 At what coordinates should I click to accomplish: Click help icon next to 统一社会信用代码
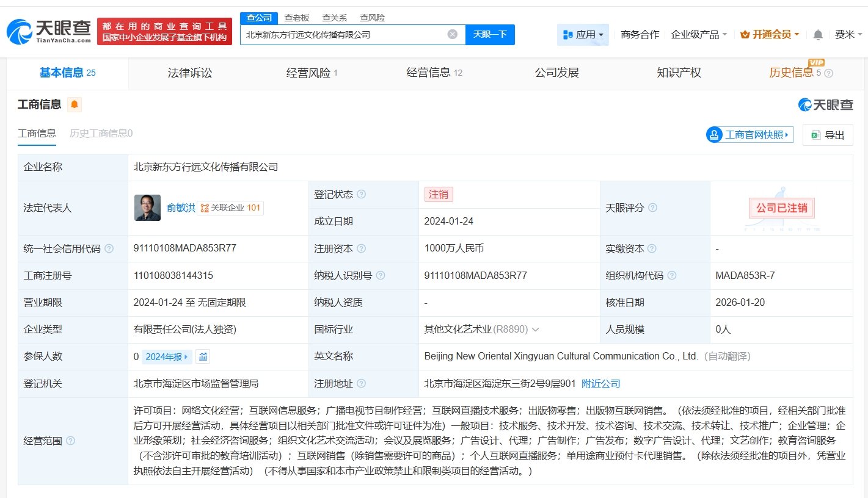coord(109,248)
